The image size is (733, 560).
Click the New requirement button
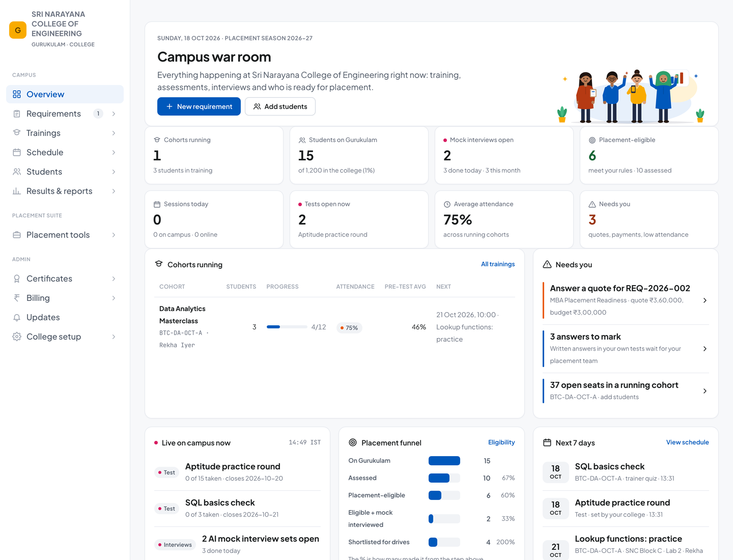(x=199, y=106)
